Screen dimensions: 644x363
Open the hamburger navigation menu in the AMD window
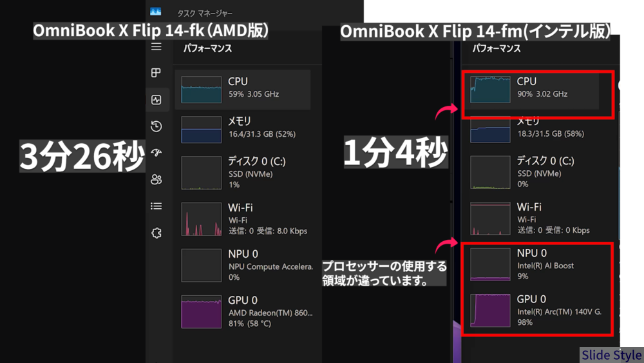click(x=156, y=47)
